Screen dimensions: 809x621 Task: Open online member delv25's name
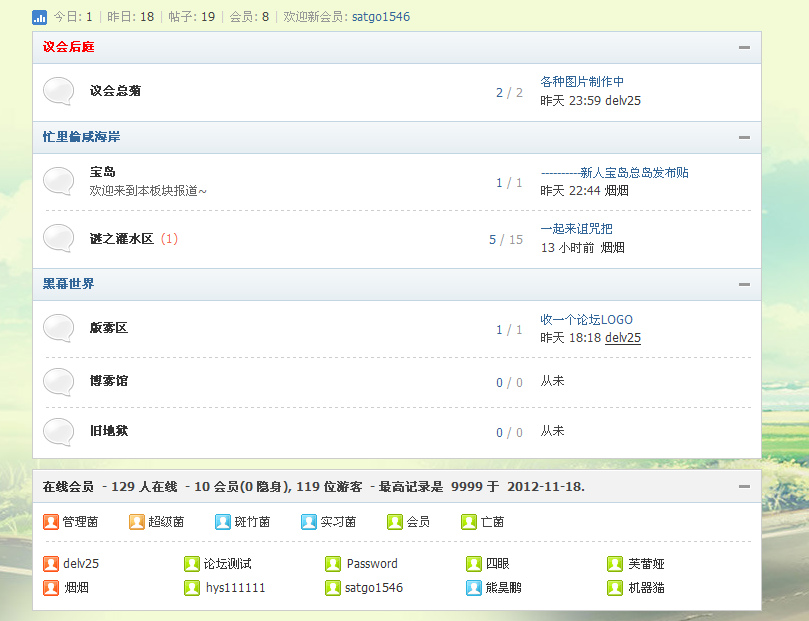81,564
